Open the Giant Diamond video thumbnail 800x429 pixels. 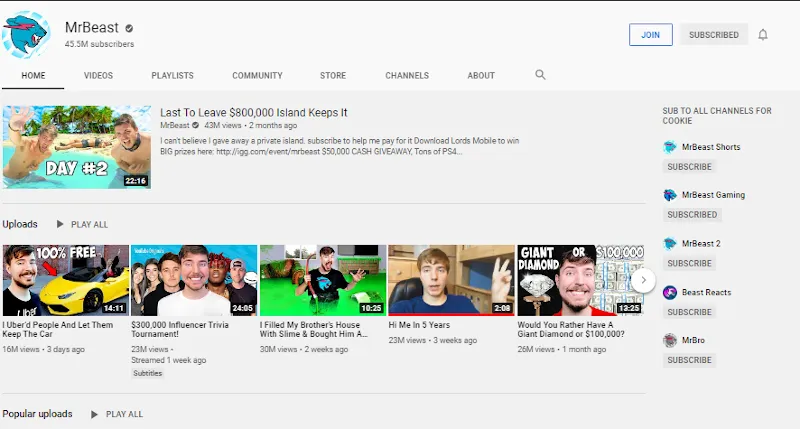(581, 280)
